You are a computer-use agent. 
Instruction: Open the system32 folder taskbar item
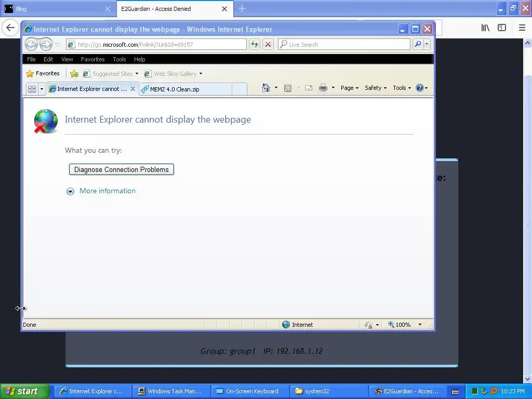(x=328, y=391)
